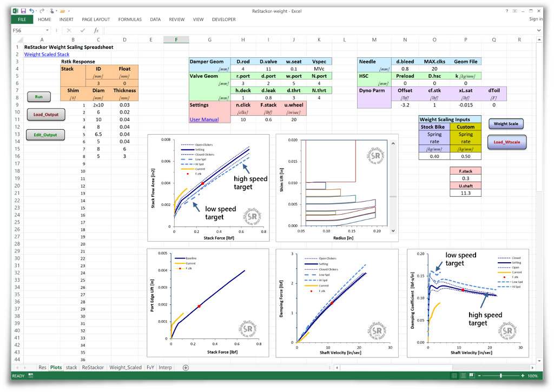554x392 pixels.
Task: Open the Name Box dropdown arrow
Action: (x=47, y=30)
